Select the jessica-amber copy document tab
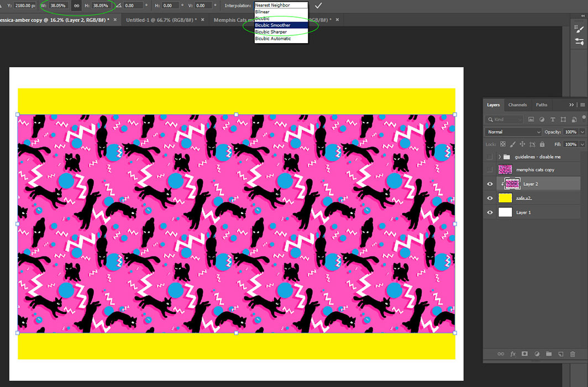Screen dimensions: 588x387 [x=55, y=20]
